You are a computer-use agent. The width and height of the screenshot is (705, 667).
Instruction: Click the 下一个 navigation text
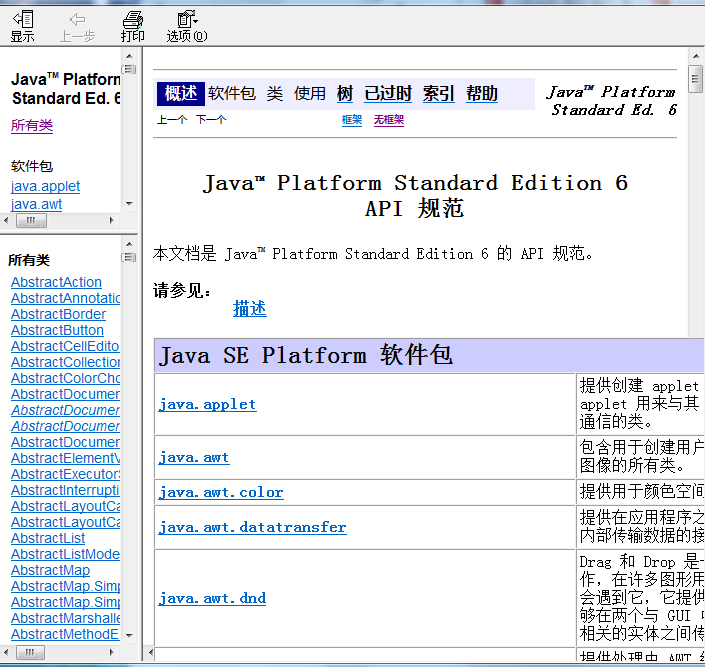(211, 120)
